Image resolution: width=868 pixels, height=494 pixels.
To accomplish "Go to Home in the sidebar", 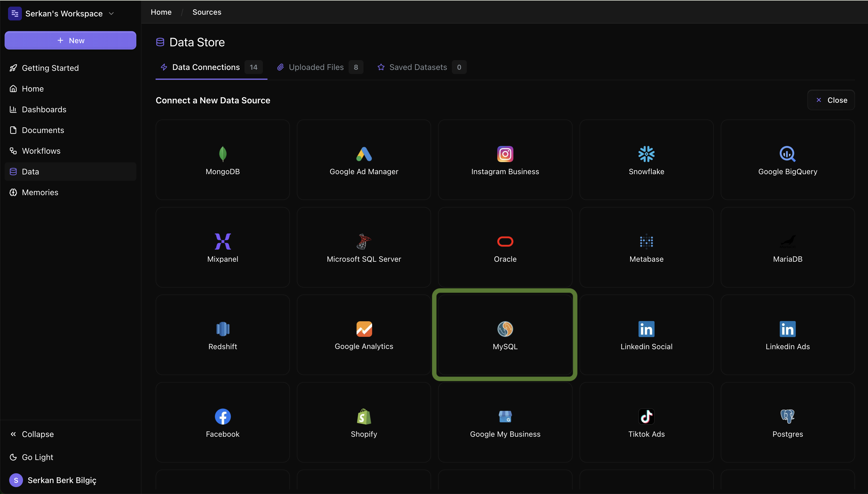I will point(70,89).
